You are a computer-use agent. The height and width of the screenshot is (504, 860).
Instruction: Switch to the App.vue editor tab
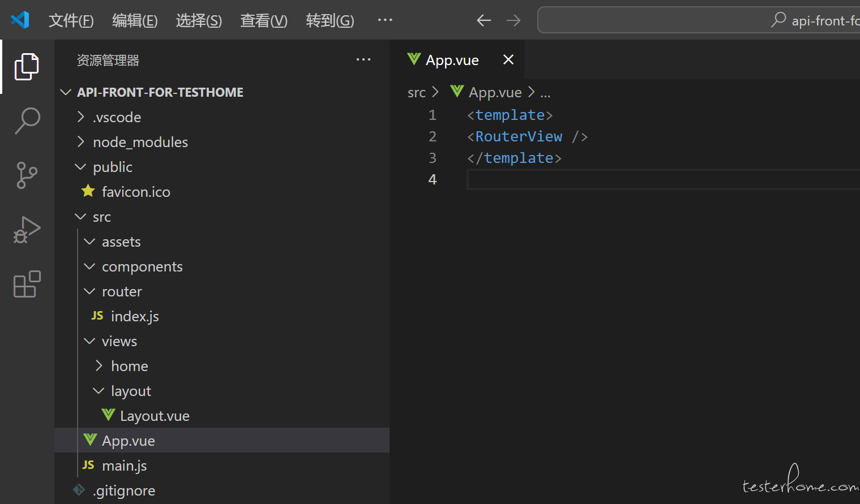[457, 59]
